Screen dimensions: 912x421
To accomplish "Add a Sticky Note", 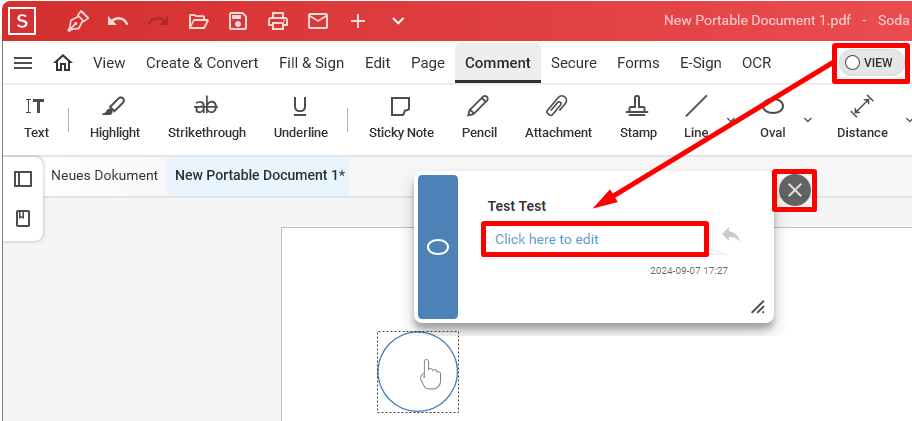I will [x=401, y=118].
